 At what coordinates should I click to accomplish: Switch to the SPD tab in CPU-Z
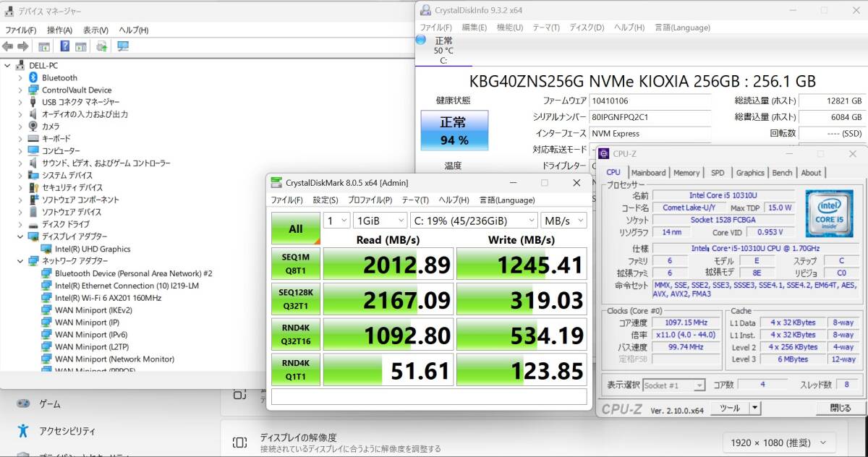[x=718, y=173]
